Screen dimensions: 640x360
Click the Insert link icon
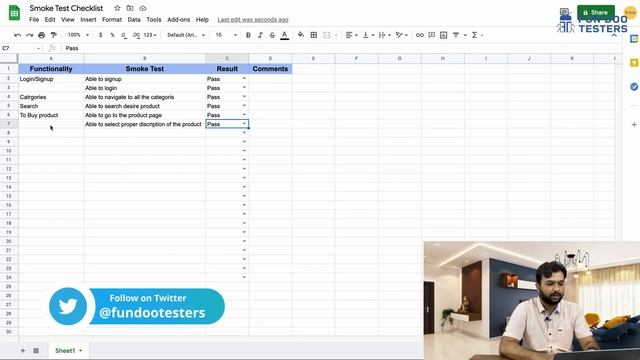[x=419, y=36]
